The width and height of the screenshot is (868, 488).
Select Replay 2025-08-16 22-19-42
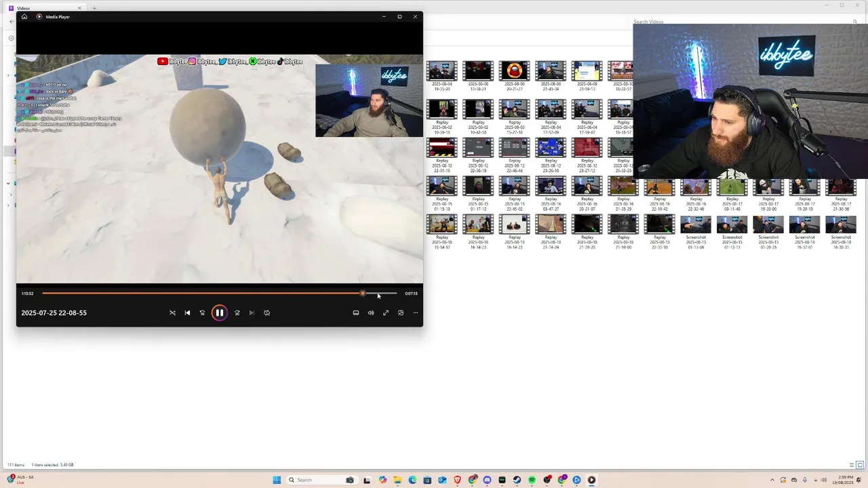(659, 194)
